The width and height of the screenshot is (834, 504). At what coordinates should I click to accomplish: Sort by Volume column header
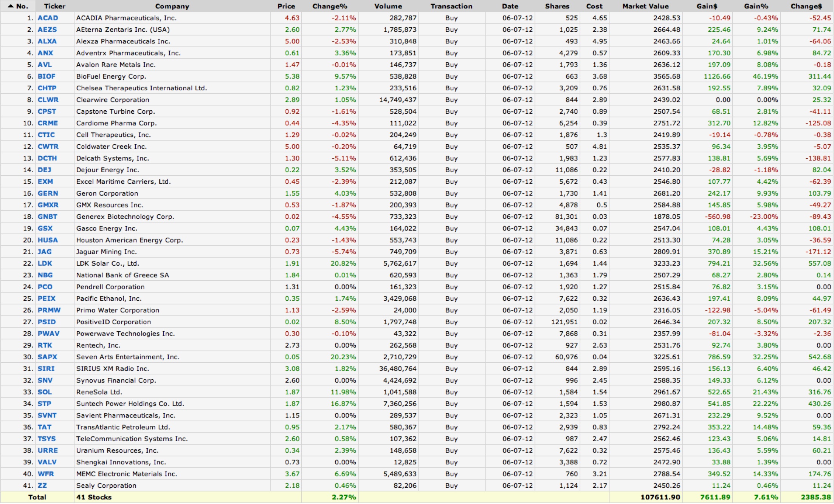388,6
